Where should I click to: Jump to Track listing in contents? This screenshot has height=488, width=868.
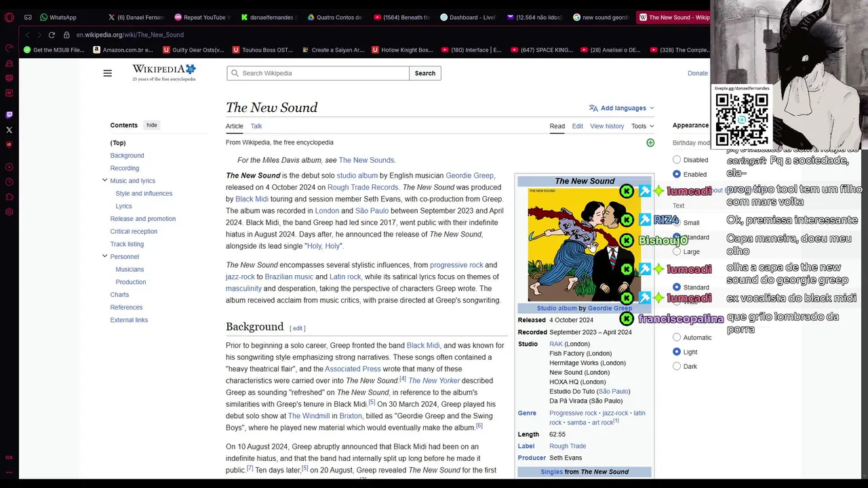127,244
